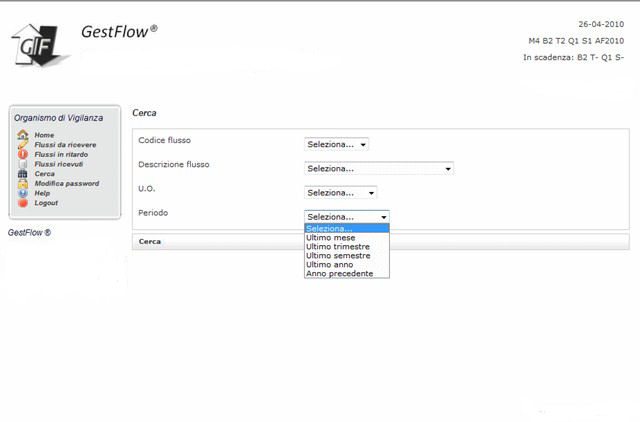Open the Codice flusso dropdown
This screenshot has height=422, width=640.
(x=336, y=144)
